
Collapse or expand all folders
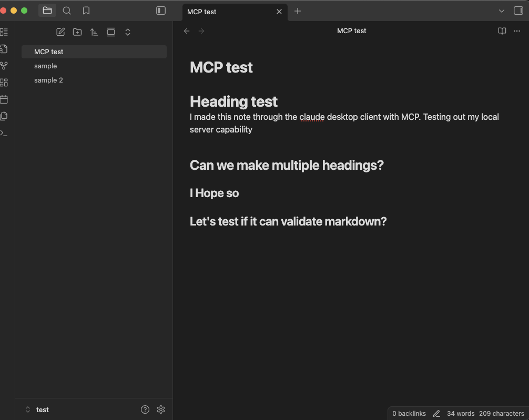coord(127,32)
